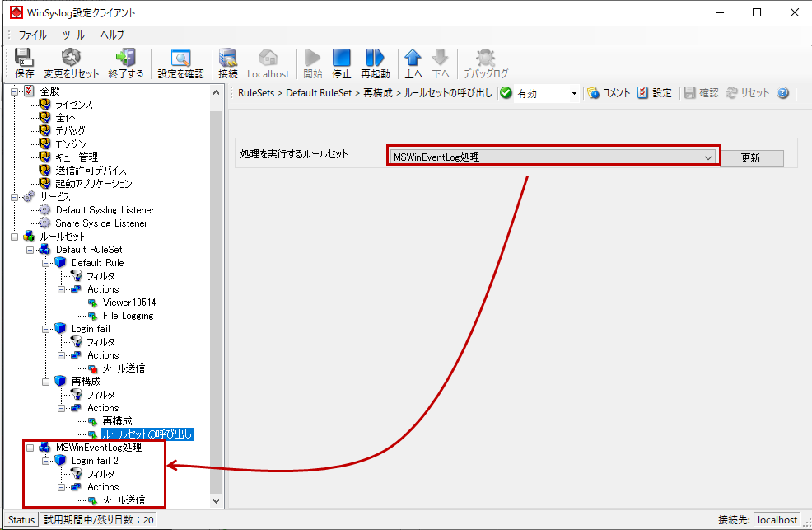Screen dimensions: 812x530
Task: Collapse the サービス tree node
Action: tap(15, 197)
